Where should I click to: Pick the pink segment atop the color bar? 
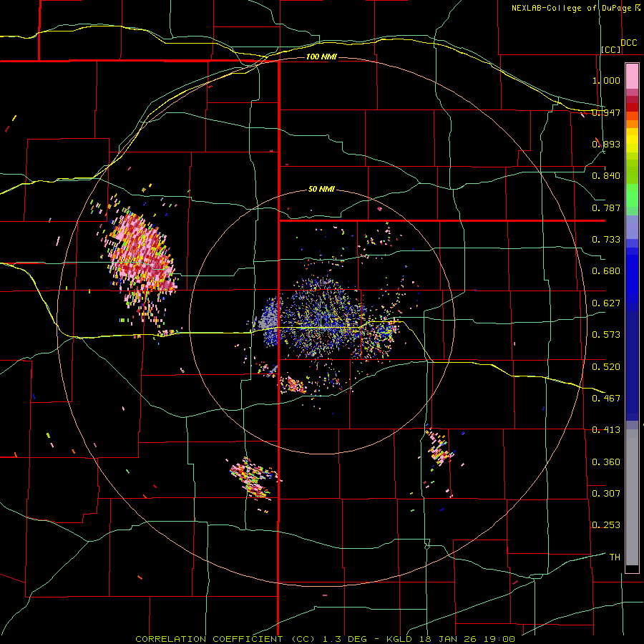pyautogui.click(x=632, y=76)
